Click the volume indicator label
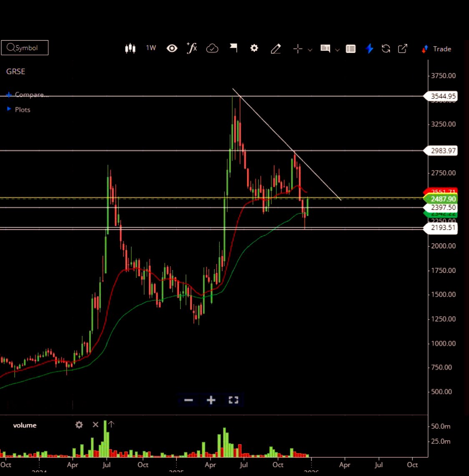Image resolution: width=469 pixels, height=476 pixels. 25,425
